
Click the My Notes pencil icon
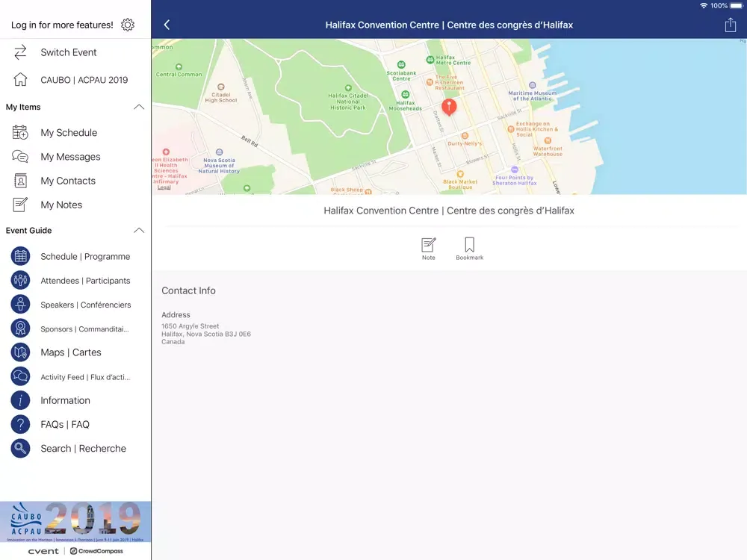pyautogui.click(x=20, y=205)
